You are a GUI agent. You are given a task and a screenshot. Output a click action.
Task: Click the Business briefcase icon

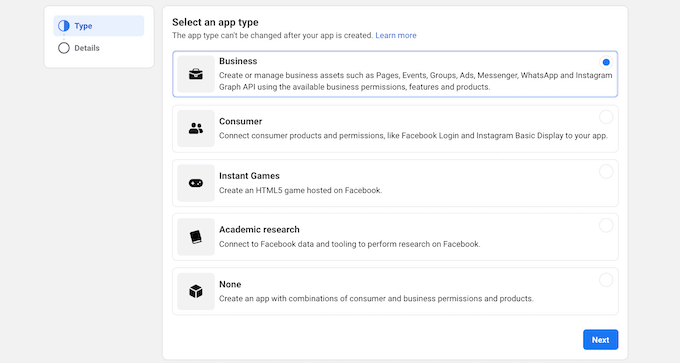(x=196, y=74)
